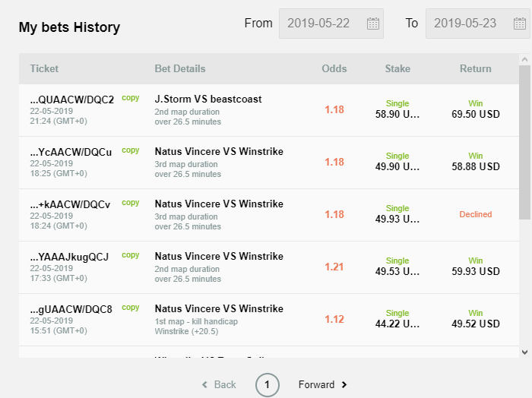The width and height of the screenshot is (532, 398).
Task: Copy ticket ending QUAACW/DQC2
Action: [131, 98]
